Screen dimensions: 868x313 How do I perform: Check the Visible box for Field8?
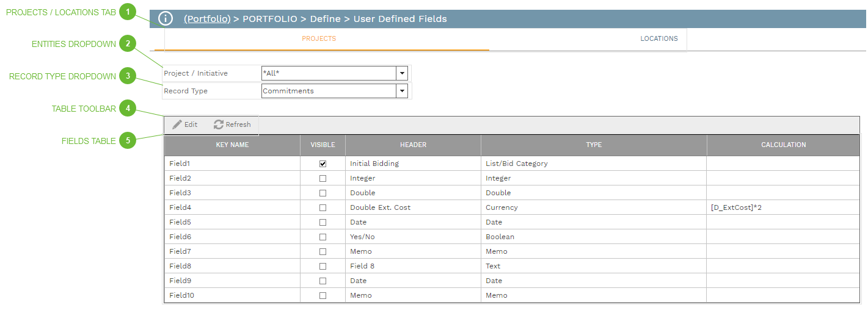coord(323,266)
